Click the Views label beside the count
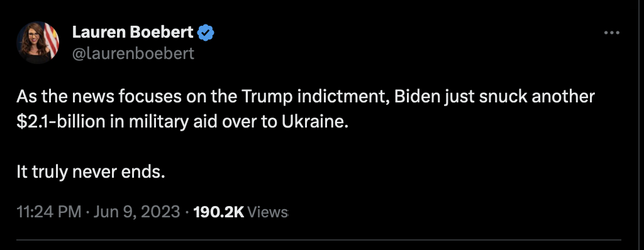644x250 pixels. (268, 212)
